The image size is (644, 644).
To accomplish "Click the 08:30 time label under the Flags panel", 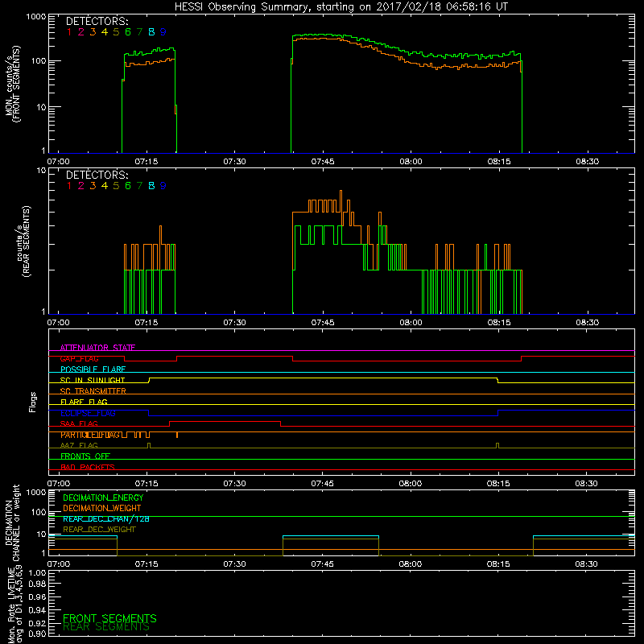I will pyautogui.click(x=587, y=484).
